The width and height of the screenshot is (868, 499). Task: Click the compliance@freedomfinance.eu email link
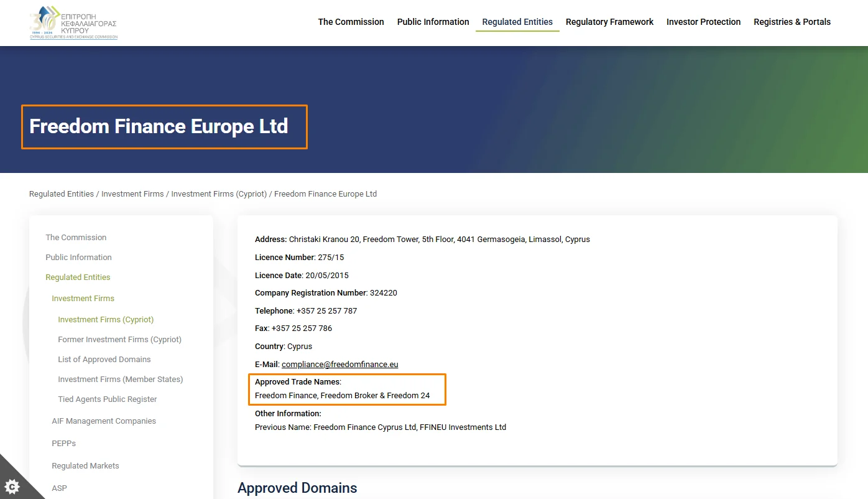pos(339,365)
